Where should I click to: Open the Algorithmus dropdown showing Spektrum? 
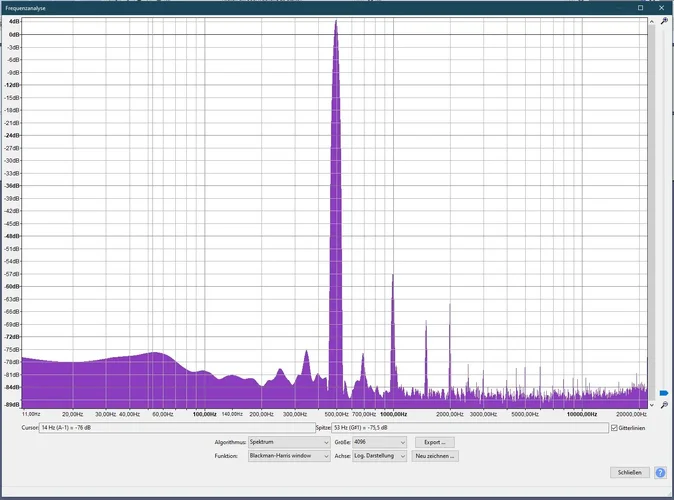coord(289,442)
